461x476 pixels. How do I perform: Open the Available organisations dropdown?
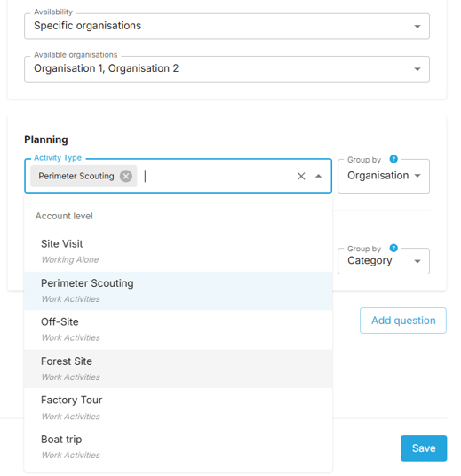227,69
